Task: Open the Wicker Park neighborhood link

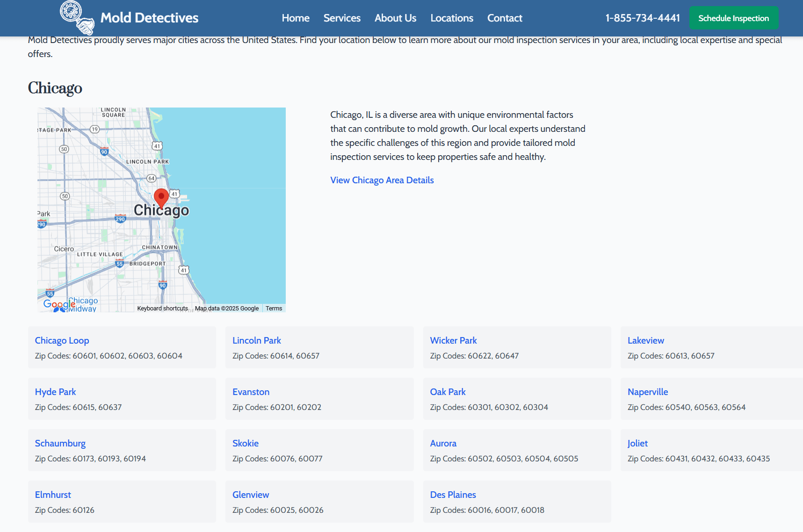Action: click(453, 340)
